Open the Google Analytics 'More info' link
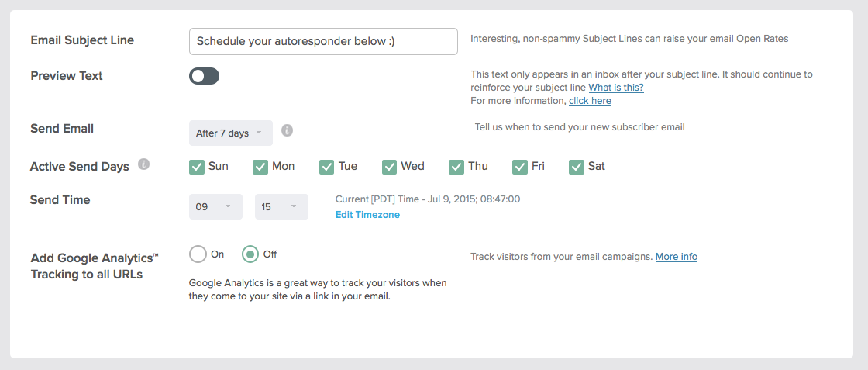 pos(676,257)
